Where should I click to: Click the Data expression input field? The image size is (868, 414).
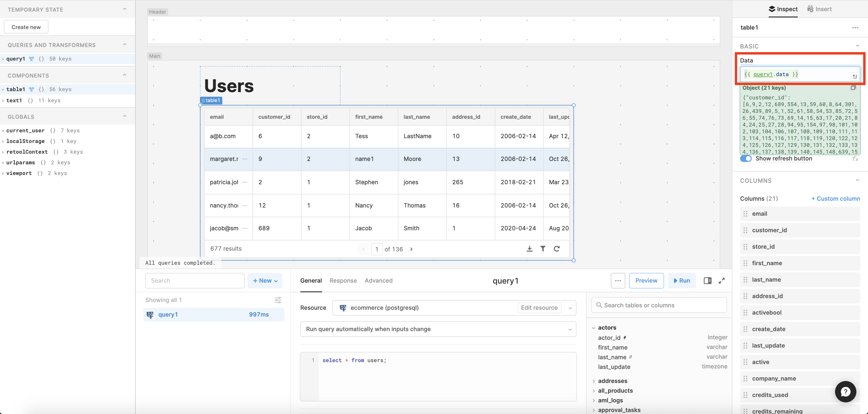(x=800, y=74)
